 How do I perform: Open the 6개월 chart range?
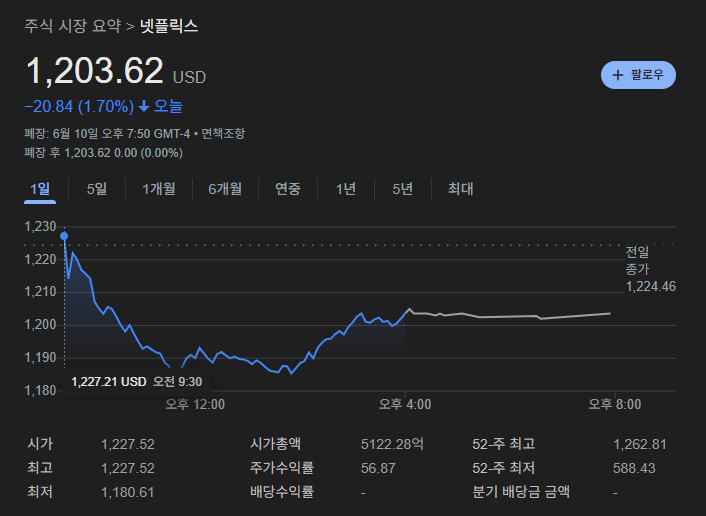pyautogui.click(x=225, y=189)
